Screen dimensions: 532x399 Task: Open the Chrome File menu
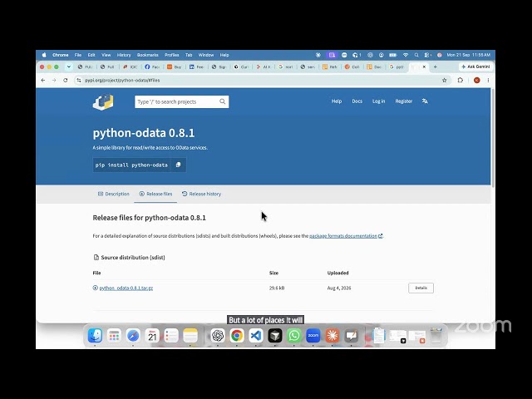tap(77, 55)
